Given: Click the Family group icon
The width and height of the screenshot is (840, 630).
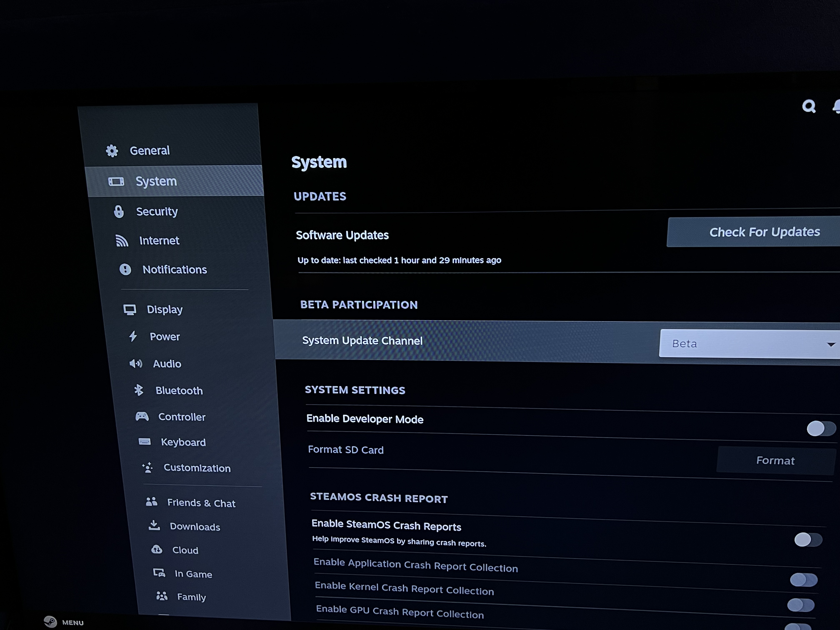Looking at the screenshot, I should (x=162, y=596).
